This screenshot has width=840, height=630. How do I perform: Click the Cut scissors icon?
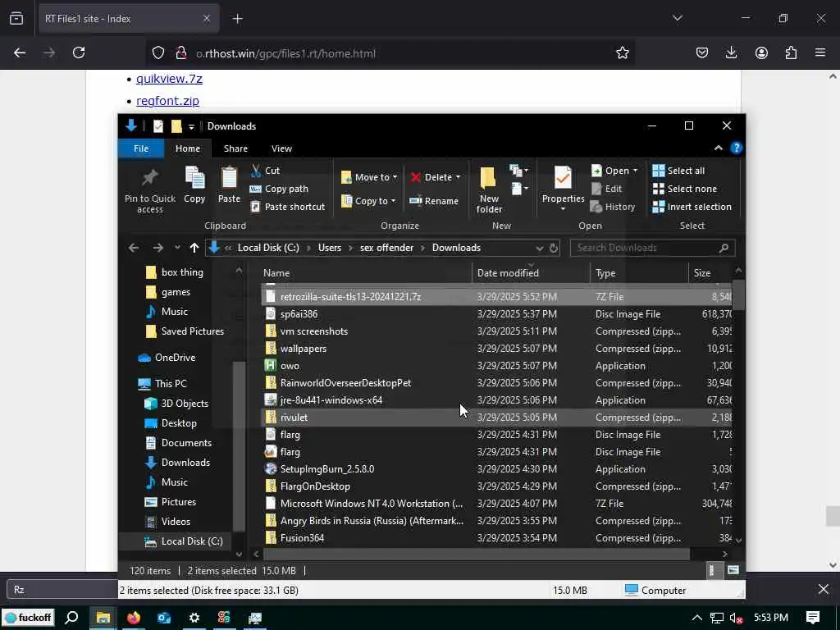257,171
